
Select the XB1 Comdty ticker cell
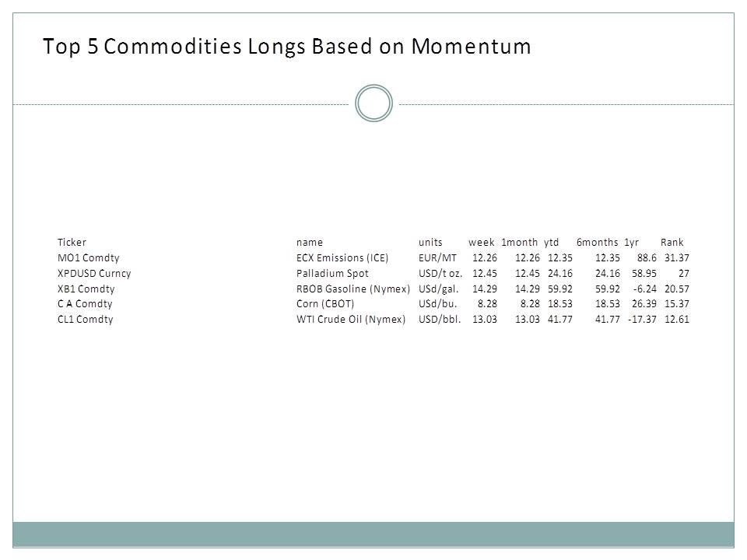(x=86, y=289)
